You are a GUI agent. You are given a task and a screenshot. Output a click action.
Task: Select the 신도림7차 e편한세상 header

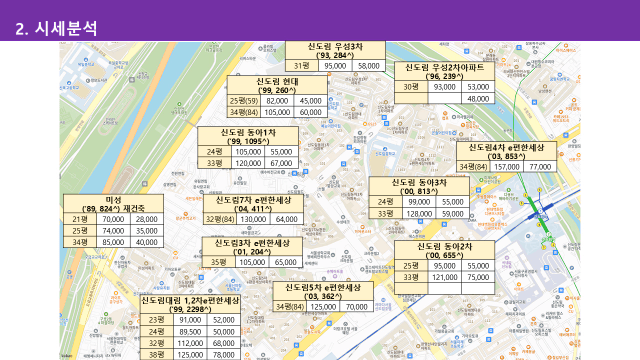coord(253,204)
